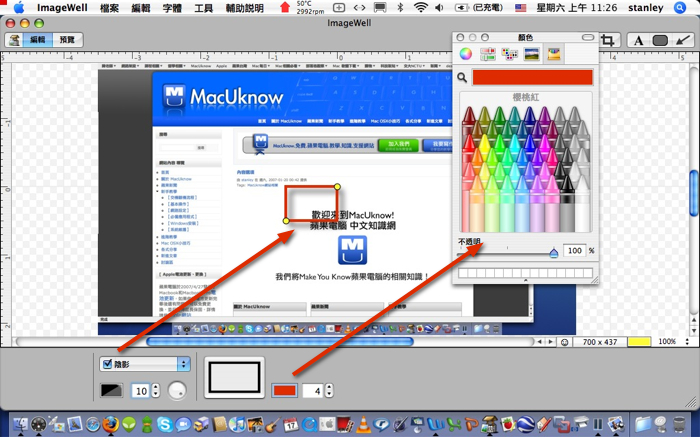
Task: Open the stanley user menu
Action: (x=646, y=8)
